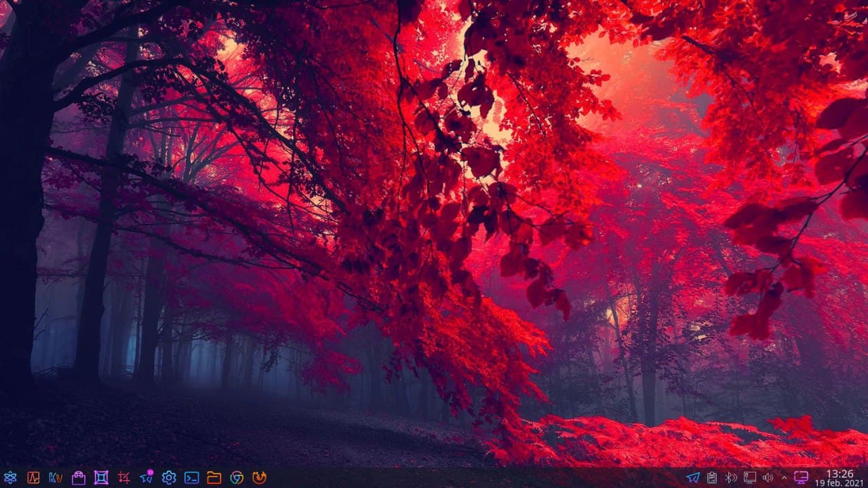Expand hidden system tray icons
The image size is (868, 488).
coord(784,478)
